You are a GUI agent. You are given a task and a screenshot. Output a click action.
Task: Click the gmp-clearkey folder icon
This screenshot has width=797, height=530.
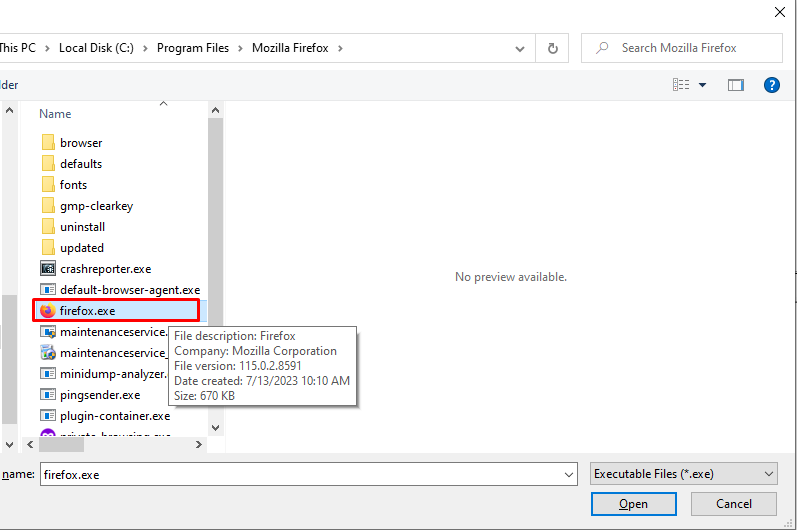pos(48,205)
